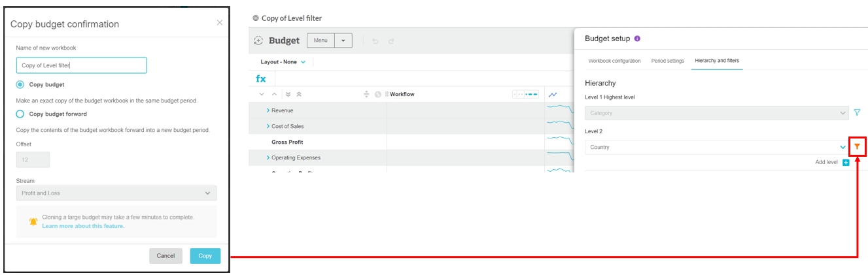Click the redo arrow in Budget toolbar
The image size is (868, 275).
click(391, 41)
